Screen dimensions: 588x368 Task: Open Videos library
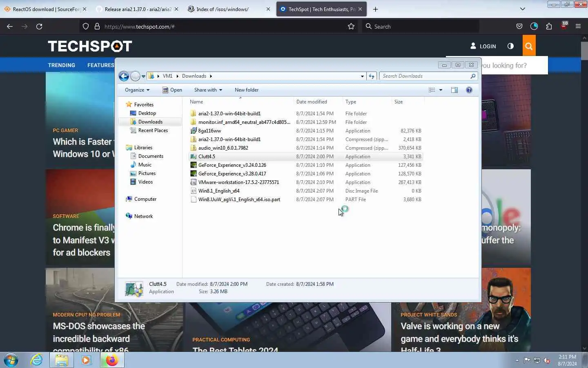tap(145, 182)
